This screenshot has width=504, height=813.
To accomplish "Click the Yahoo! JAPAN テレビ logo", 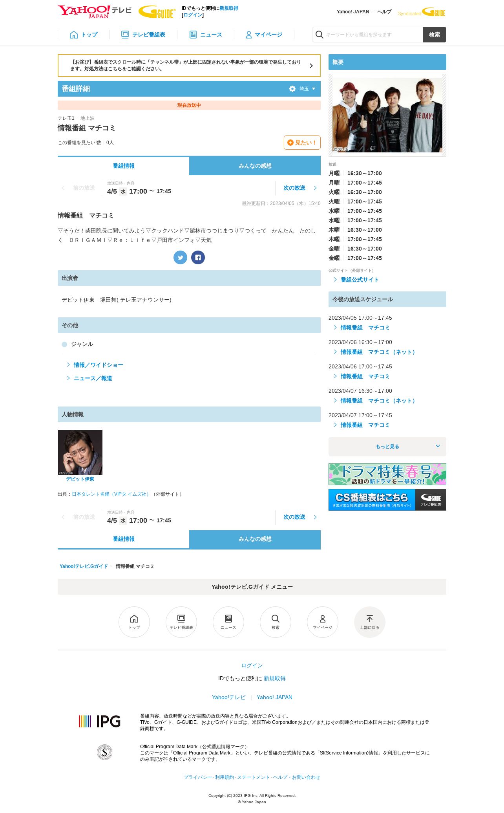I will tap(95, 11).
